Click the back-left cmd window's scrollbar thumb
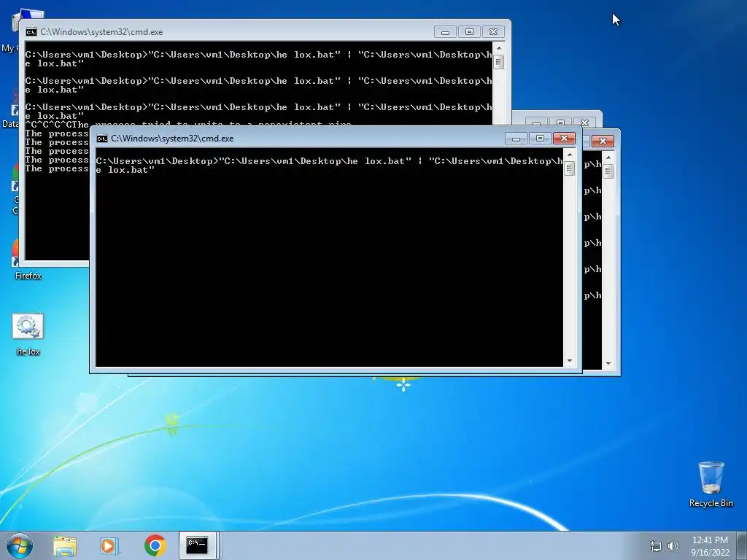This screenshot has width=747, height=560. coord(498,62)
